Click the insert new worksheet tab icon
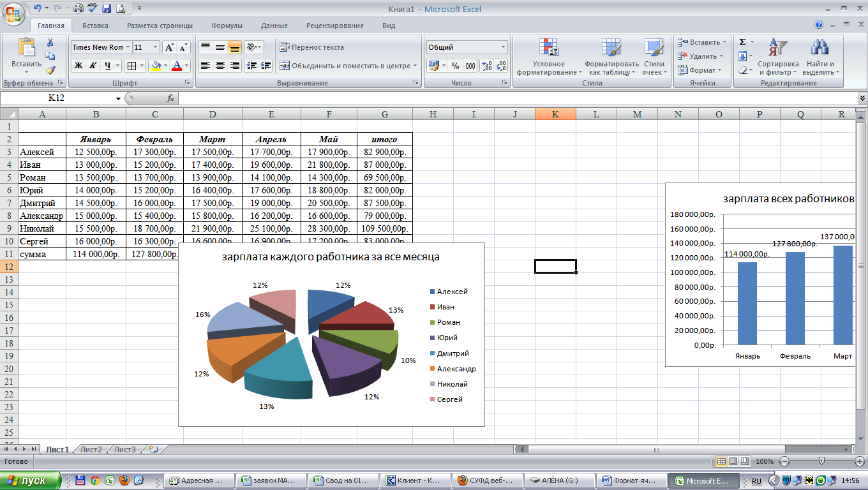 point(153,449)
